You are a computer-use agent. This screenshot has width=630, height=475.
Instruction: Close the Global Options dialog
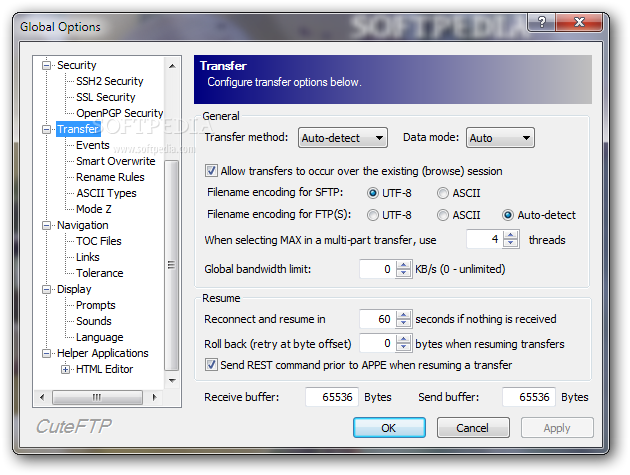pyautogui.click(x=579, y=22)
